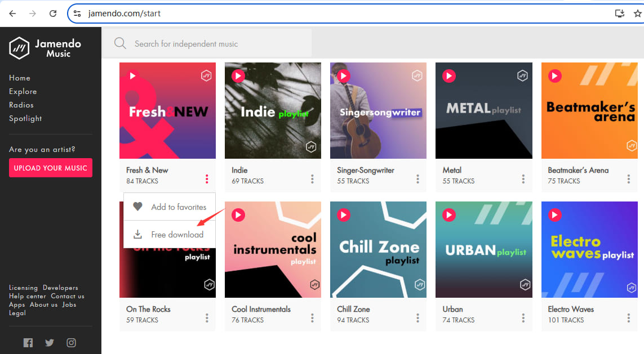644x354 pixels.
Task: Open the Electro Waves playlist cover
Action: [589, 249]
